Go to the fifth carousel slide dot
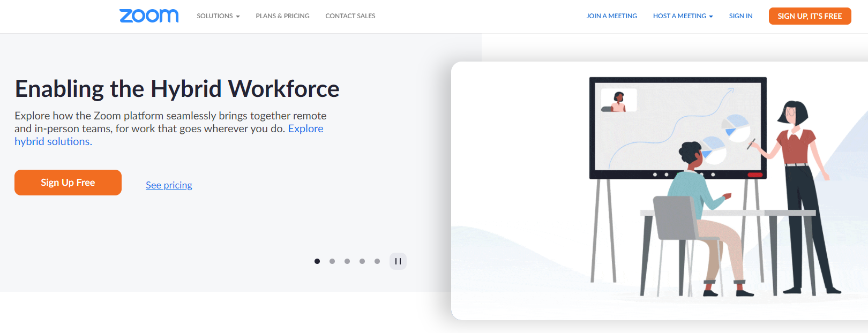868x333 pixels. [377, 261]
